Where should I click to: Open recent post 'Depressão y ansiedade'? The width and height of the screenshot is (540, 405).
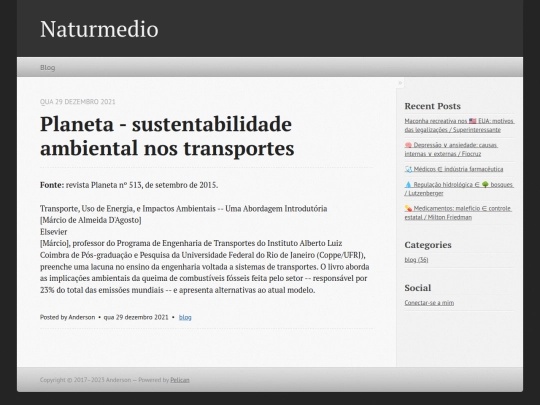pos(451,149)
